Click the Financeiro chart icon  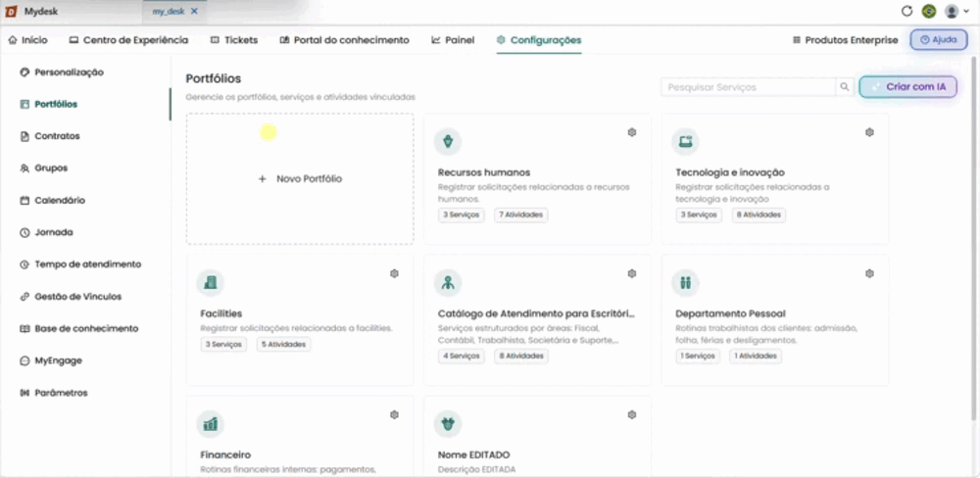tap(211, 424)
